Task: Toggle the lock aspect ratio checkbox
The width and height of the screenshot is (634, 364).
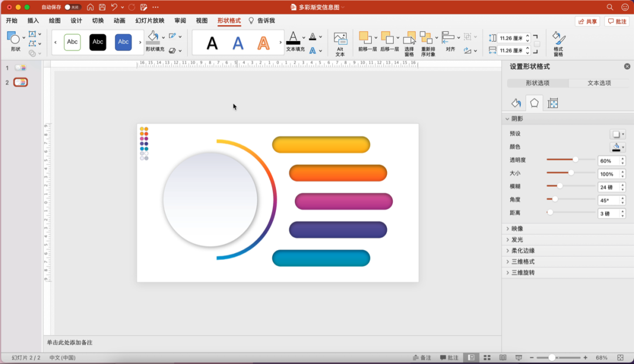Action: (x=537, y=44)
